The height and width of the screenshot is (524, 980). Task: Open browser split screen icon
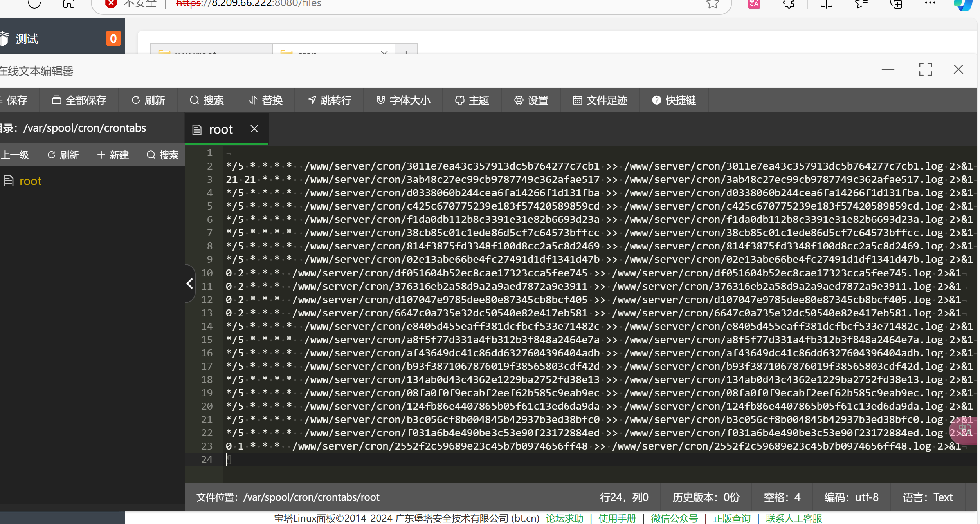(x=826, y=4)
